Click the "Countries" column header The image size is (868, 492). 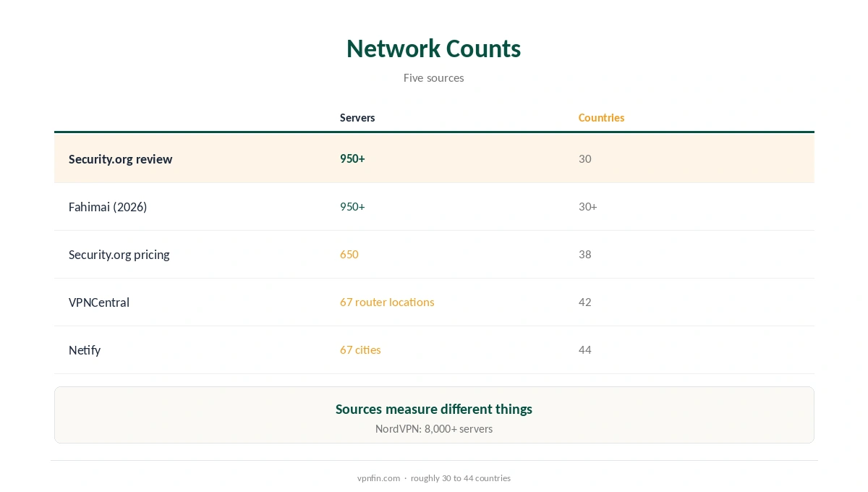pyautogui.click(x=601, y=118)
